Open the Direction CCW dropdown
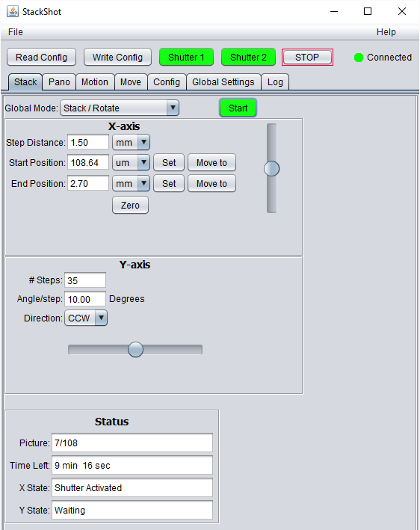Viewport: 420px width, 530px height. pos(86,318)
